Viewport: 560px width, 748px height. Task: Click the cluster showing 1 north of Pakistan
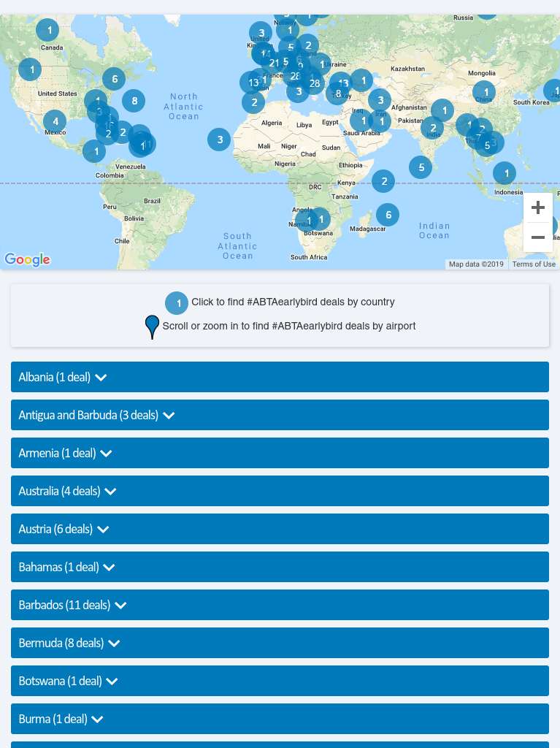pos(442,111)
